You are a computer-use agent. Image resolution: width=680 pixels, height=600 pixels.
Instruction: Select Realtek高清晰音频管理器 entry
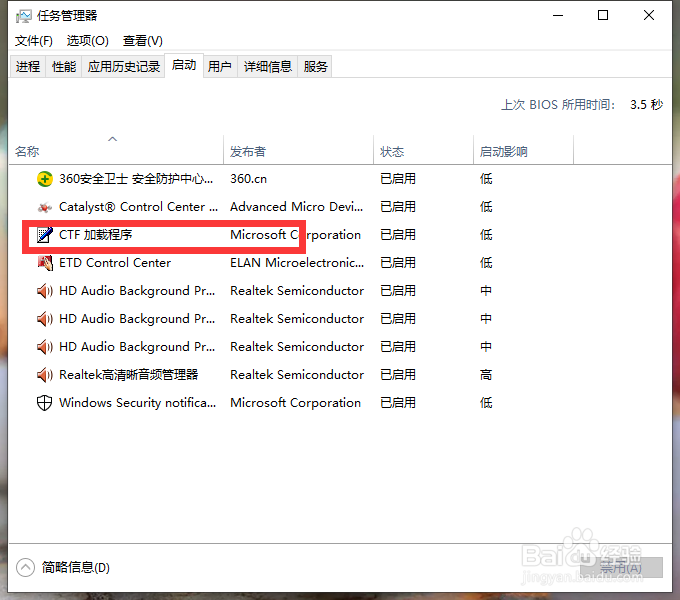(x=128, y=375)
